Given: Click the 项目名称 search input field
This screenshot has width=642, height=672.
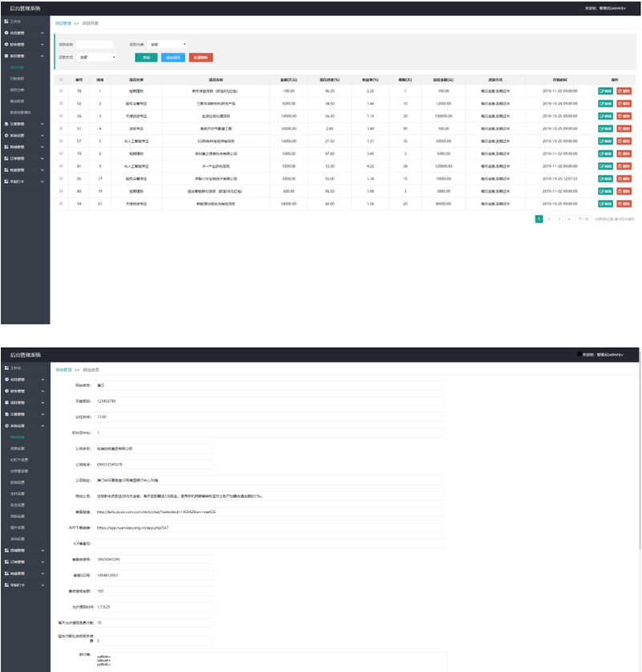Looking at the screenshot, I should click(x=95, y=44).
